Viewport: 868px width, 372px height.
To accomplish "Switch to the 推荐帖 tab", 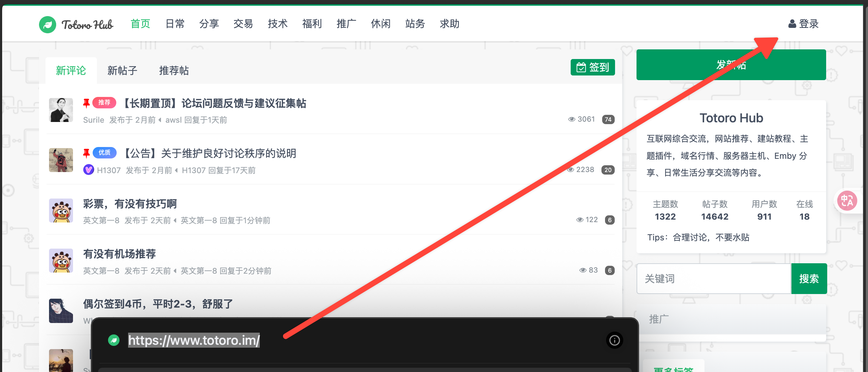I will coord(174,70).
